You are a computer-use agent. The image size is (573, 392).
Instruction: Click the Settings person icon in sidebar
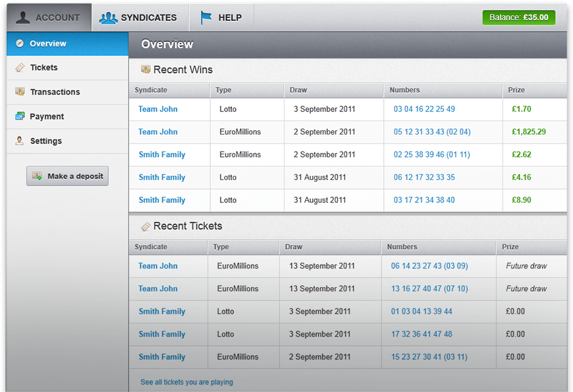pos(20,141)
